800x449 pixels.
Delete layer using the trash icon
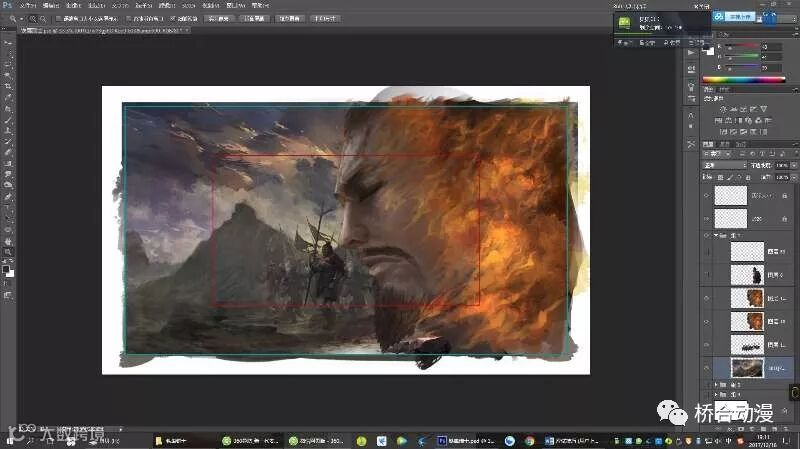click(785, 429)
